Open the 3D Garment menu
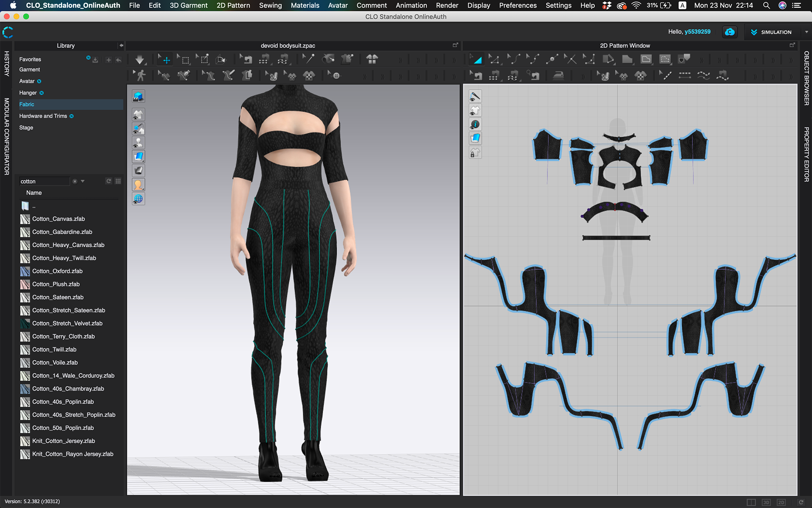Viewport: 812px width, 508px height. (189, 6)
